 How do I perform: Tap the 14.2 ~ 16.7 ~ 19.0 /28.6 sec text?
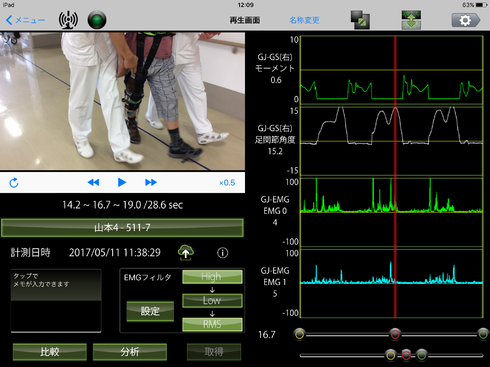(x=122, y=205)
